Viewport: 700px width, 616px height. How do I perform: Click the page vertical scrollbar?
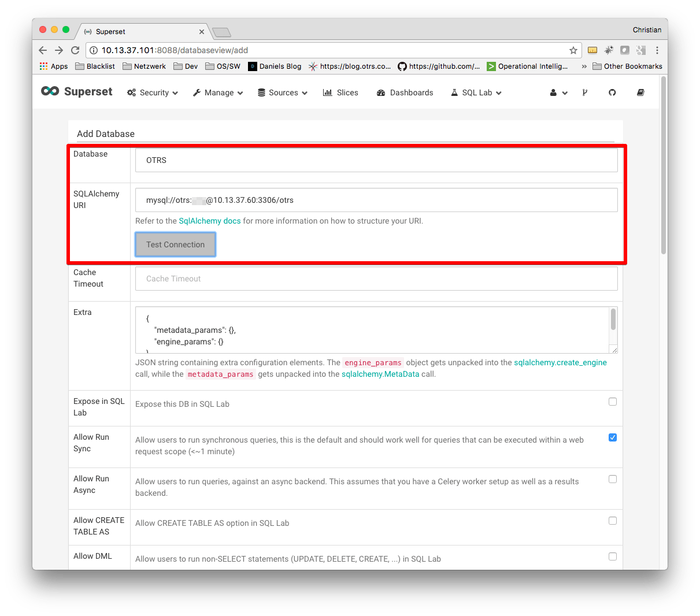click(664, 165)
